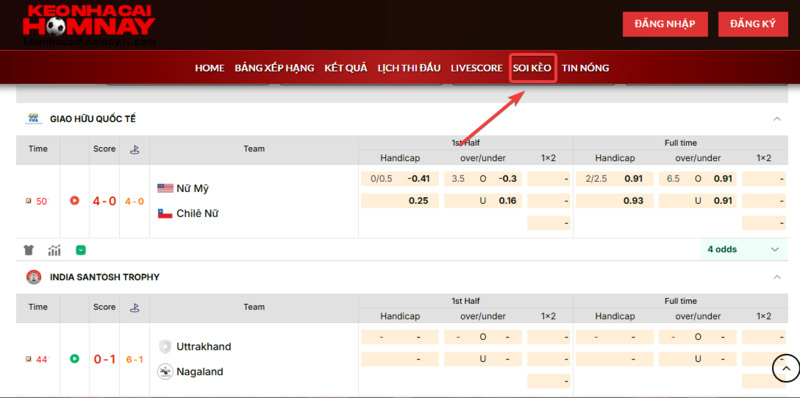The width and height of the screenshot is (800, 398).
Task: Click the Uttrakhand team crest
Action: pos(165,346)
